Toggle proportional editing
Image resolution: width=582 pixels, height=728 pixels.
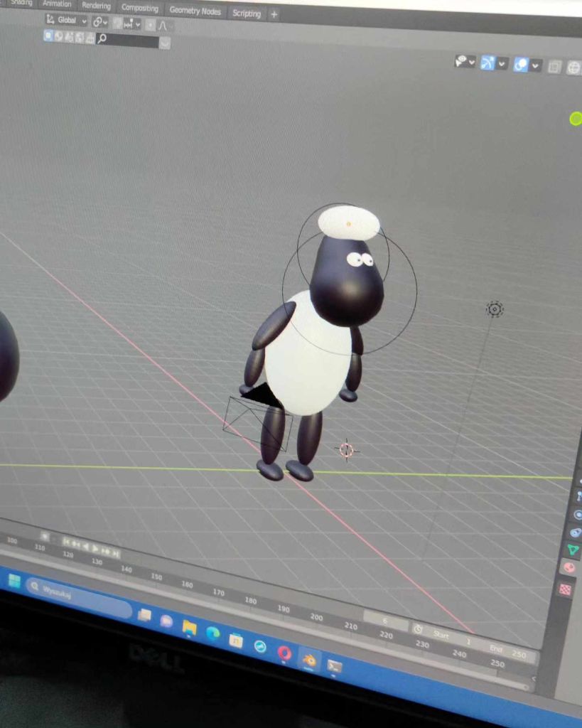[150, 25]
